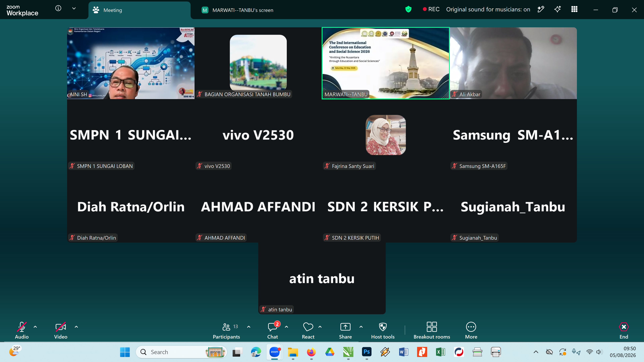The height and width of the screenshot is (362, 644).
Task: Open Photoshop from the taskbar
Action: (x=366, y=352)
